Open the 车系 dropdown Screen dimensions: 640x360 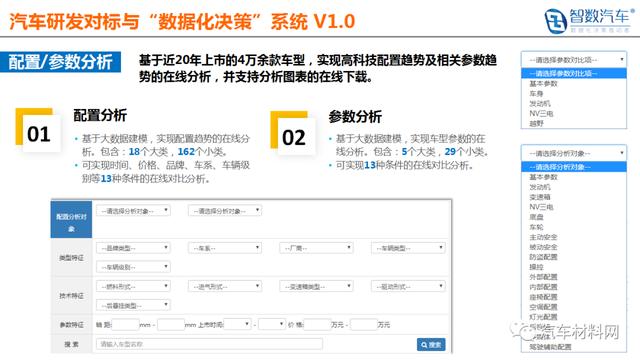225,248
